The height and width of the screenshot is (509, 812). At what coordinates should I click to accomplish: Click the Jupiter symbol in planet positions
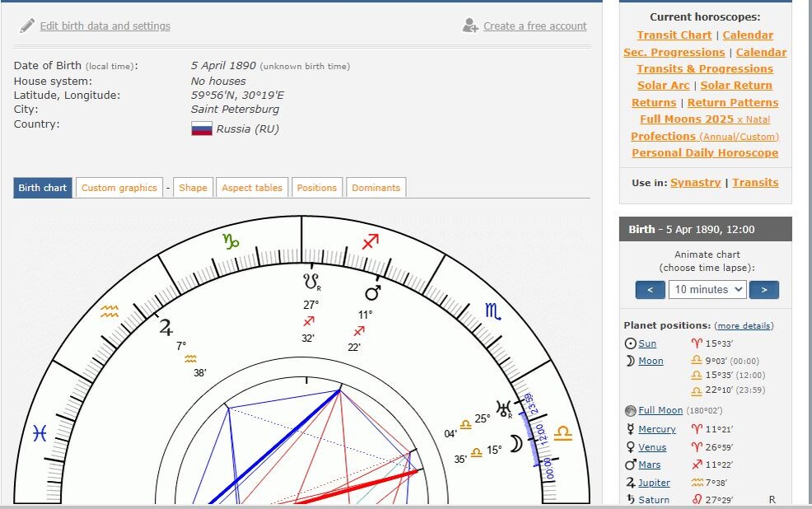click(630, 483)
